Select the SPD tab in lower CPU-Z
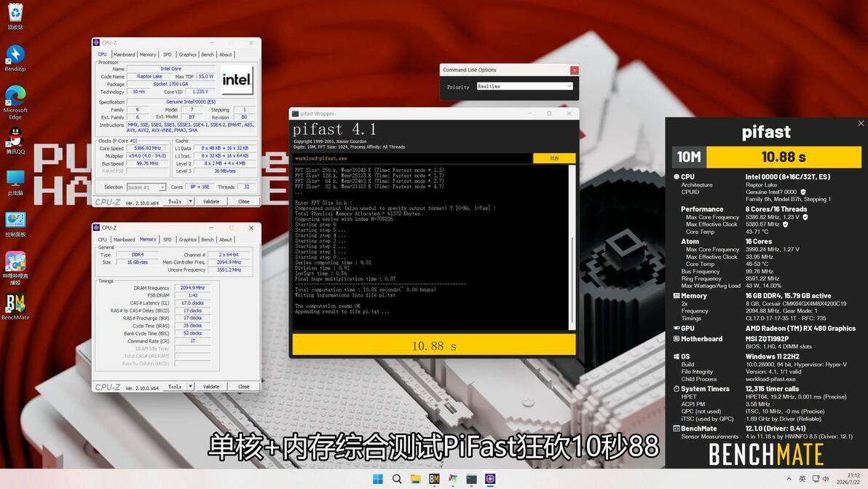868x489 pixels. pos(167,239)
